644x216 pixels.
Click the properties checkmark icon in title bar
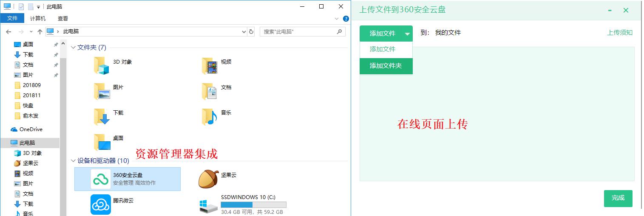(x=21, y=7)
